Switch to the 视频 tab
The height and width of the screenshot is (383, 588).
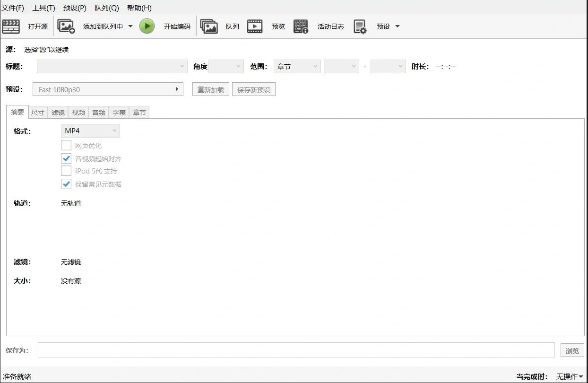(78, 113)
